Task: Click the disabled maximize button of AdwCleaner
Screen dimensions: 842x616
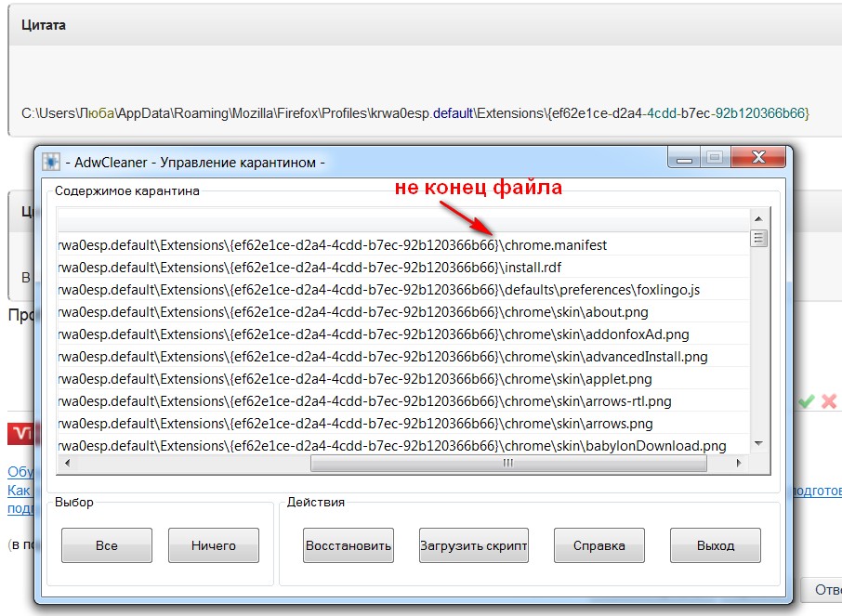Action: pyautogui.click(x=715, y=158)
